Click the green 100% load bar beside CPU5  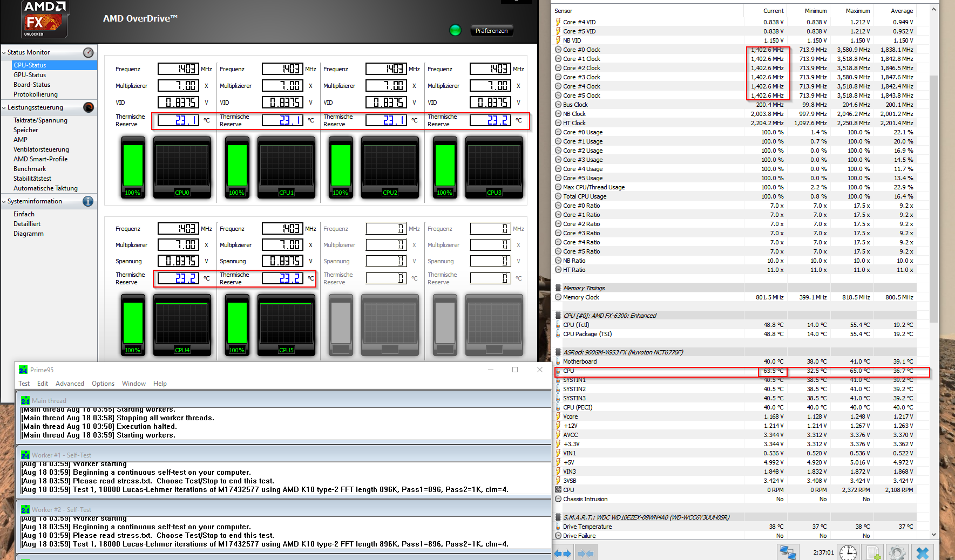237,325
